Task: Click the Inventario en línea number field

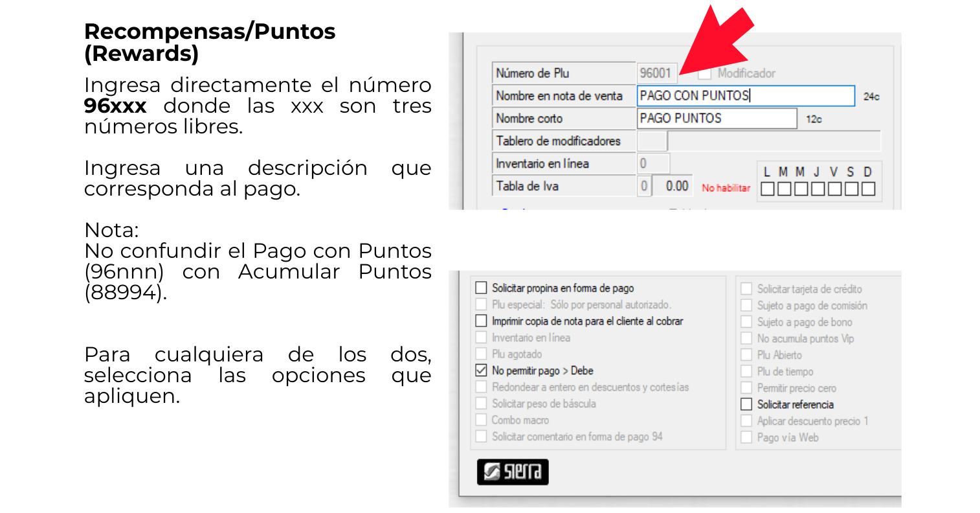Action: click(652, 164)
